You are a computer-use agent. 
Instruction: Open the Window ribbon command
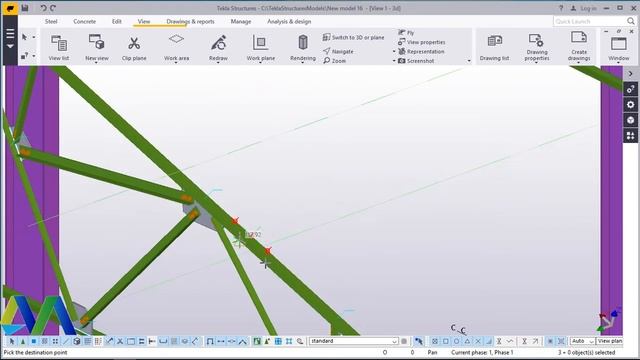[619, 49]
